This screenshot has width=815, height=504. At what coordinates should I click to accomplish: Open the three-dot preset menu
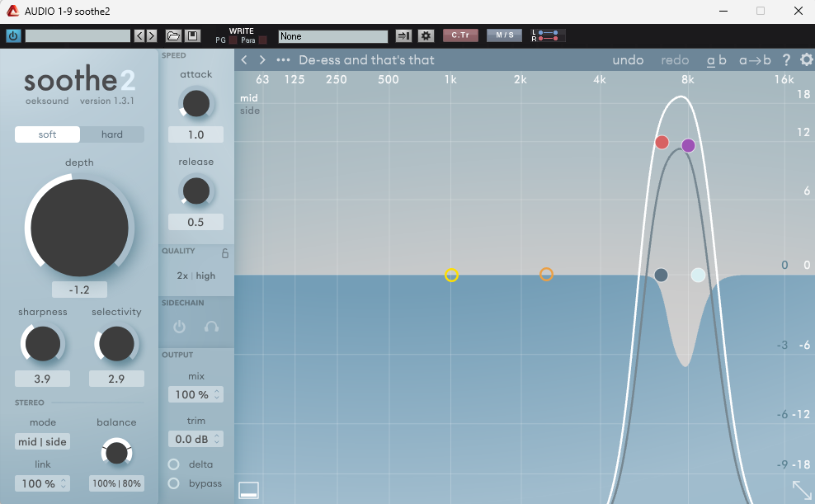[x=283, y=60]
